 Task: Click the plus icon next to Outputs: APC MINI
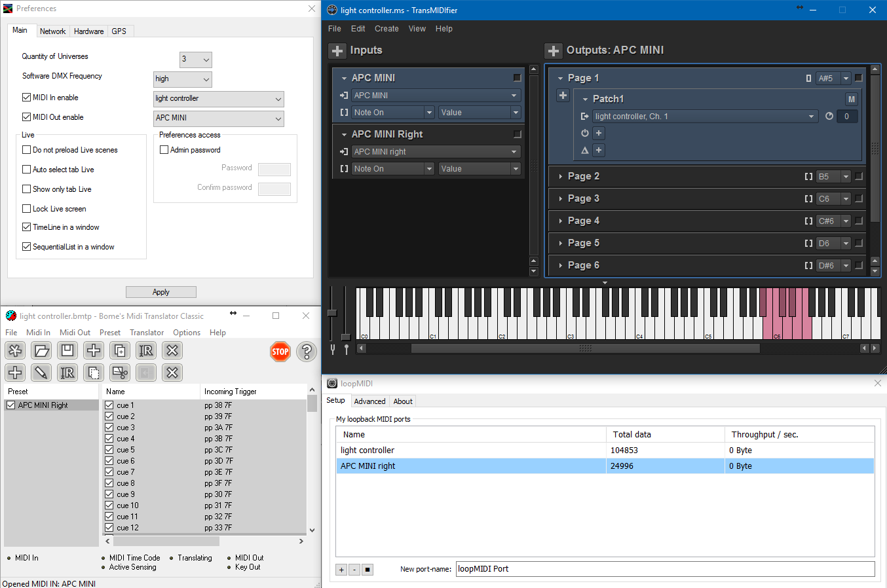click(x=554, y=50)
